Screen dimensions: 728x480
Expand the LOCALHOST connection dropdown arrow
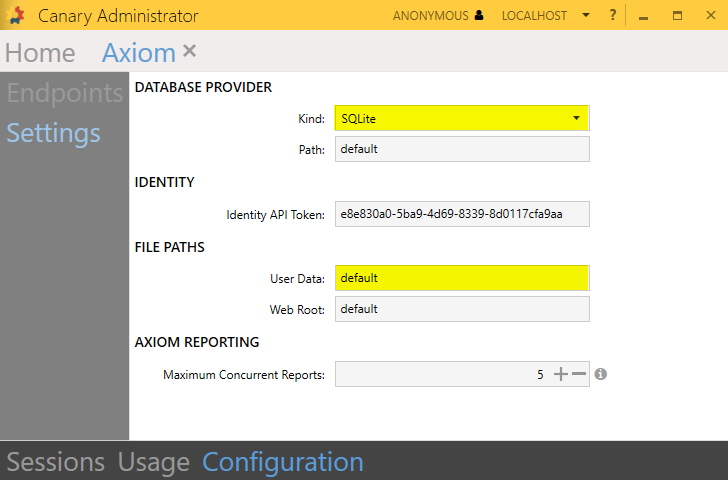click(x=586, y=16)
